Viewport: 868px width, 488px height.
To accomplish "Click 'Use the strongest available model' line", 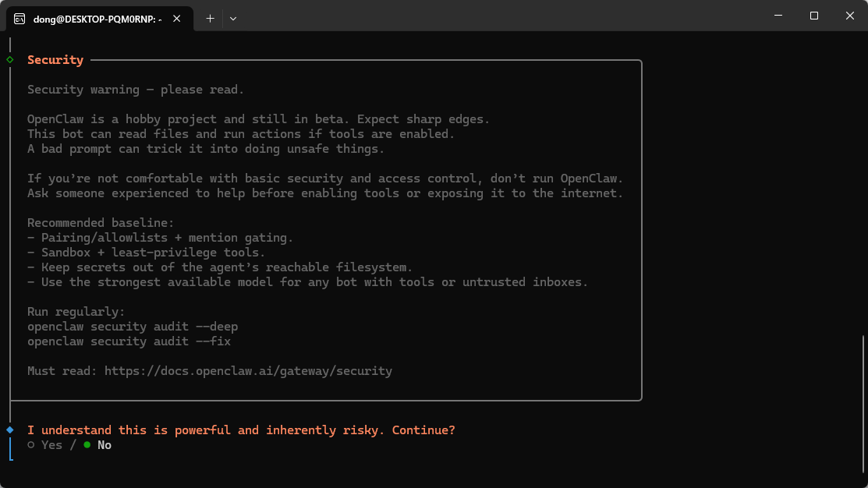I will click(x=308, y=282).
